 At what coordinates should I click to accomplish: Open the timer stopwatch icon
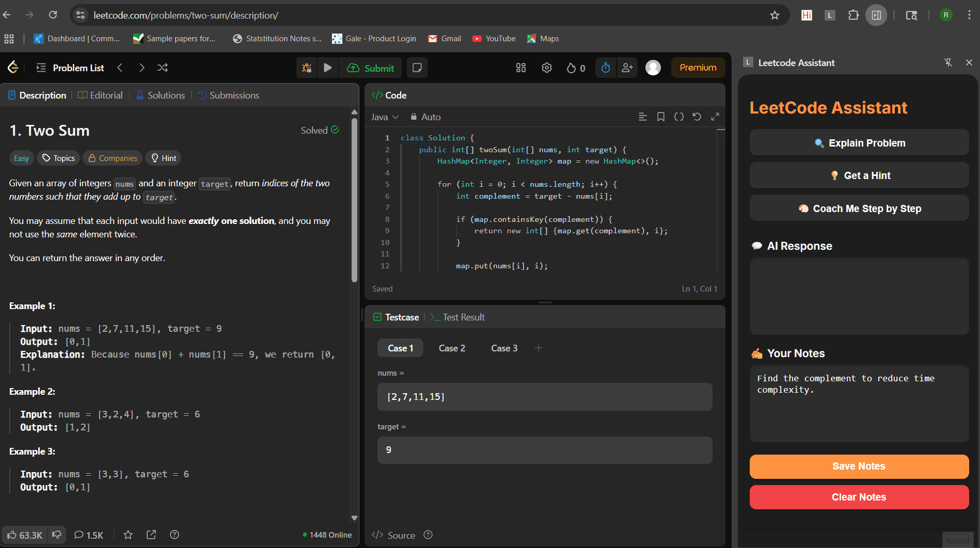click(x=606, y=68)
